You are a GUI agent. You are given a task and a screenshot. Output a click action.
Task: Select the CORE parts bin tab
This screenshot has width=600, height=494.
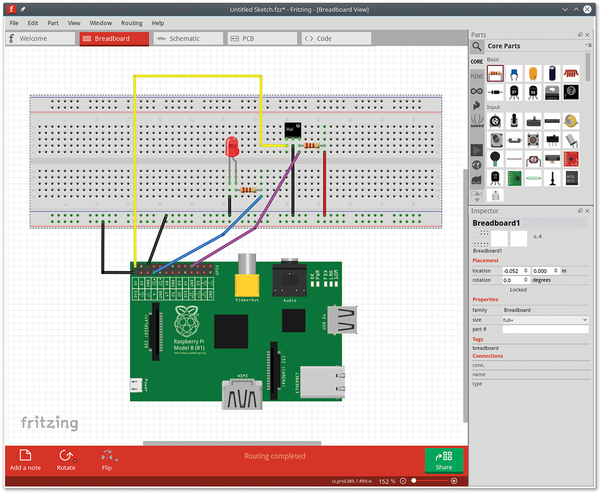477,62
